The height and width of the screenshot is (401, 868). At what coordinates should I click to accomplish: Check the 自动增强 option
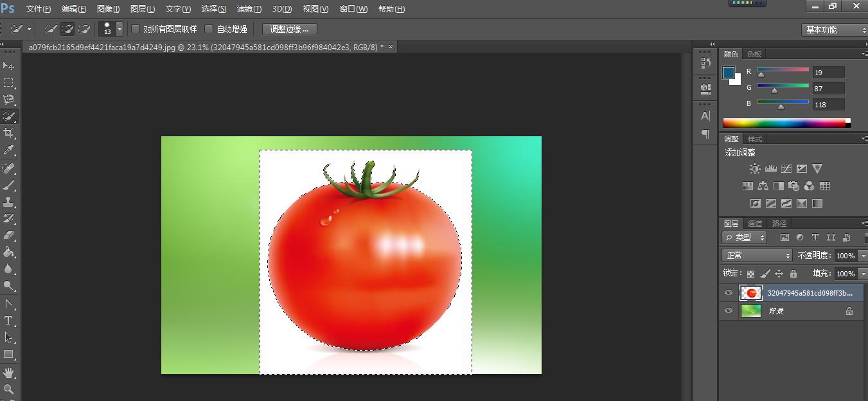click(209, 29)
